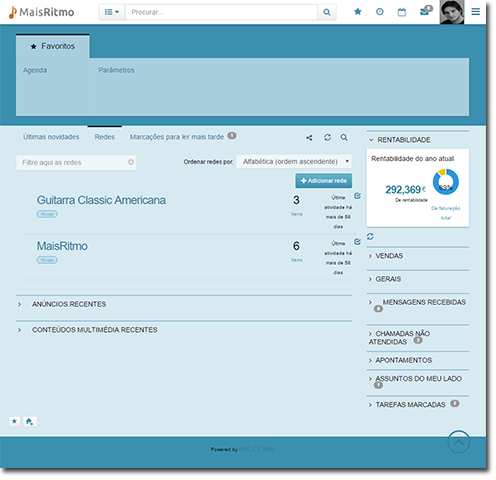This screenshot has width=496, height=480.
Task: Click the De faturação total label
Action: pyautogui.click(x=446, y=213)
